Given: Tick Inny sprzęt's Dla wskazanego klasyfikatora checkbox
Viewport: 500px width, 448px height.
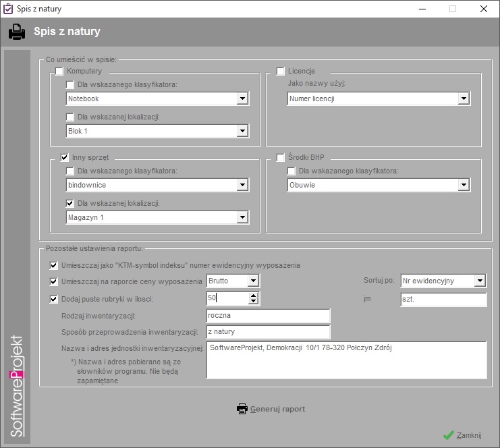Looking at the screenshot, I should (70, 171).
